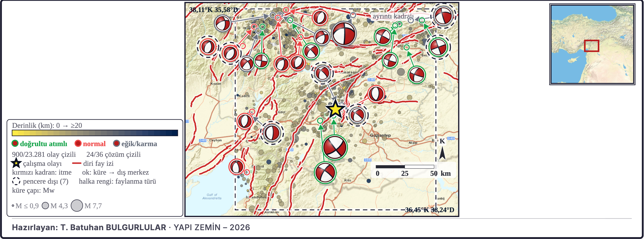Screen dimensions: 644x239
Task: Click the red rectangle in the inset map
Action: pos(591,46)
